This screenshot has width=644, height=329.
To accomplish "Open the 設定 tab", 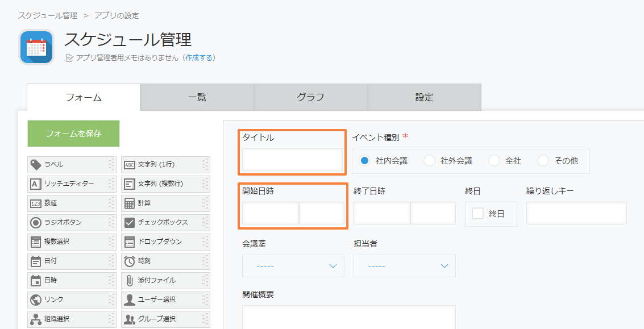I will (x=424, y=97).
